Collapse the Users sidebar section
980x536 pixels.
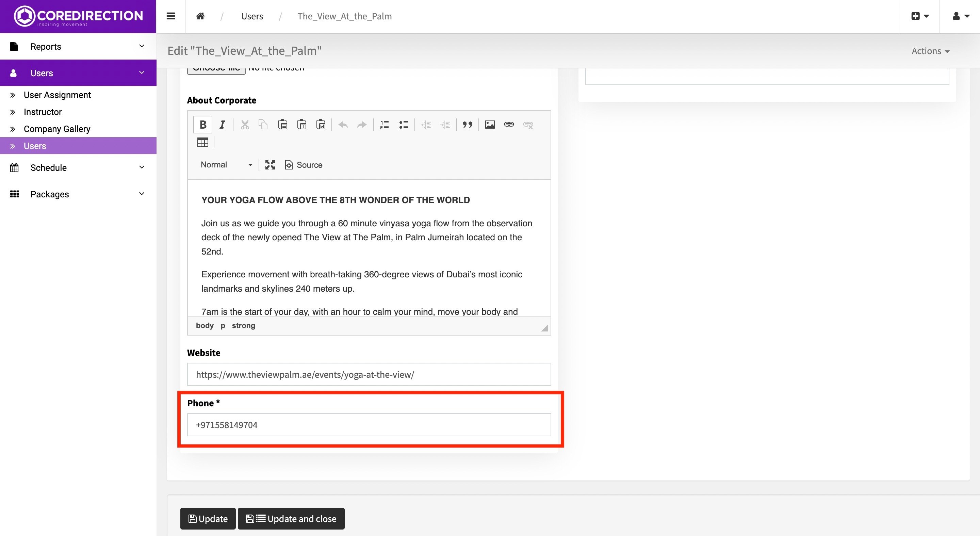coord(78,73)
